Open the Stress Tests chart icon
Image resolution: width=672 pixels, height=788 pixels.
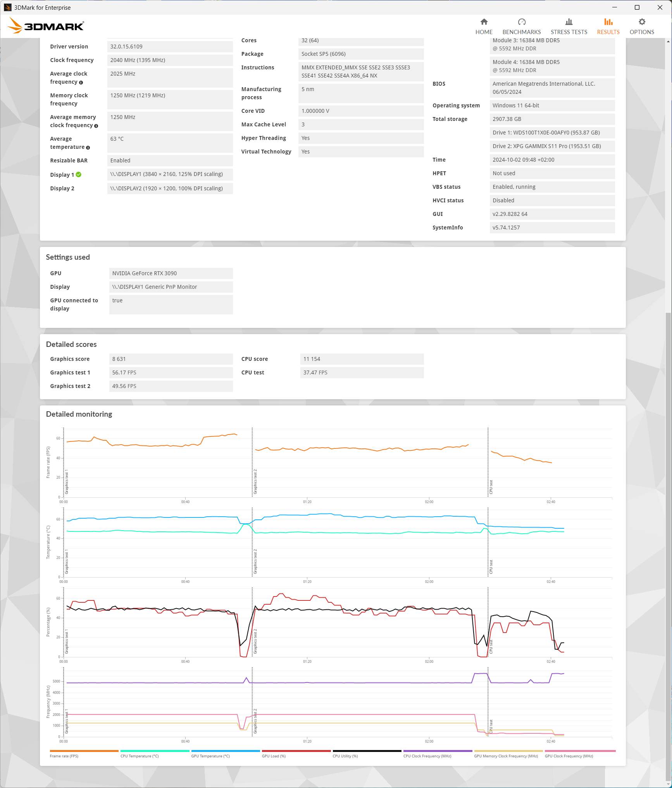[x=569, y=22]
